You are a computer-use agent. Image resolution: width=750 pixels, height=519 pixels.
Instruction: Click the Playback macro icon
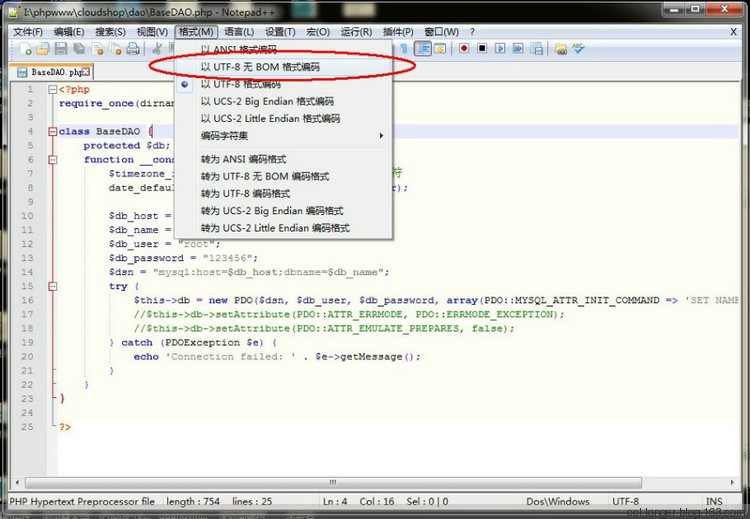[500, 48]
